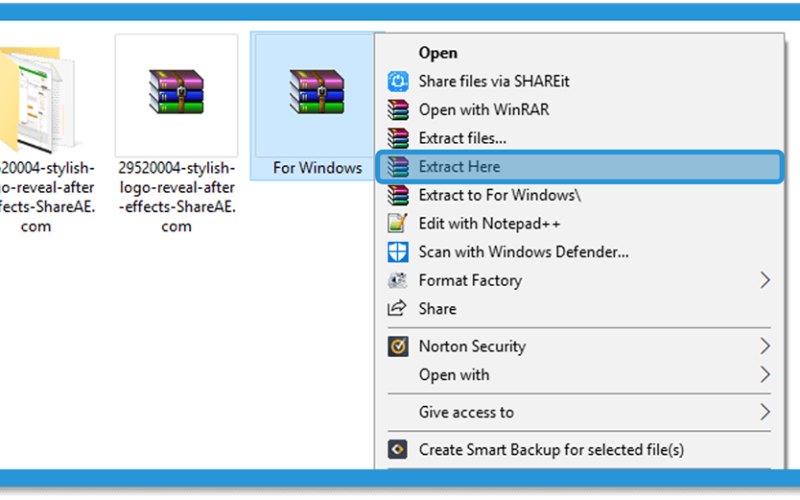The height and width of the screenshot is (500, 800).
Task: Choose Extract Here entry
Action: tap(579, 167)
